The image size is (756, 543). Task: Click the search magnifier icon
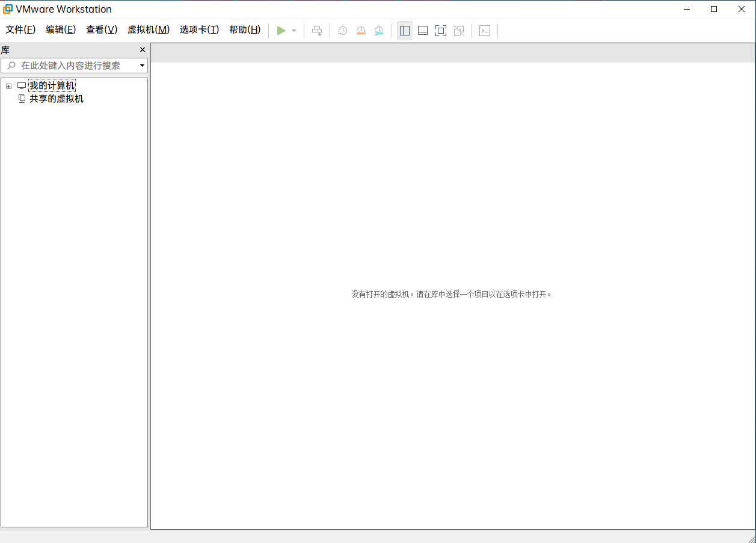pos(11,66)
